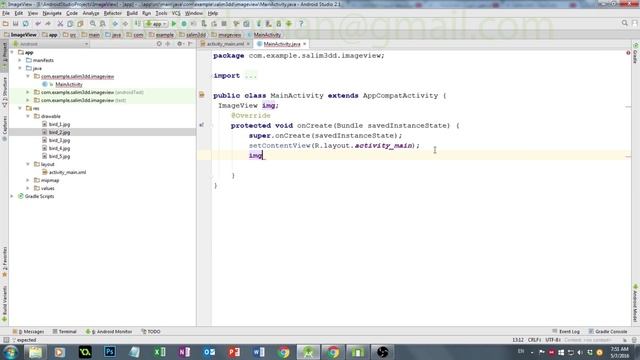Open Photoshop from the taskbar

[109, 352]
